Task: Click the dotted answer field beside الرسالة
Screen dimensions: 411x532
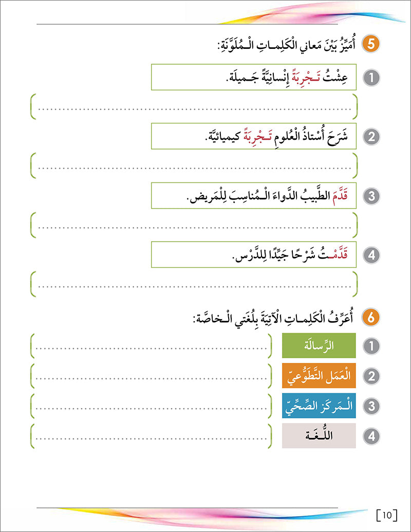Action: [152, 346]
